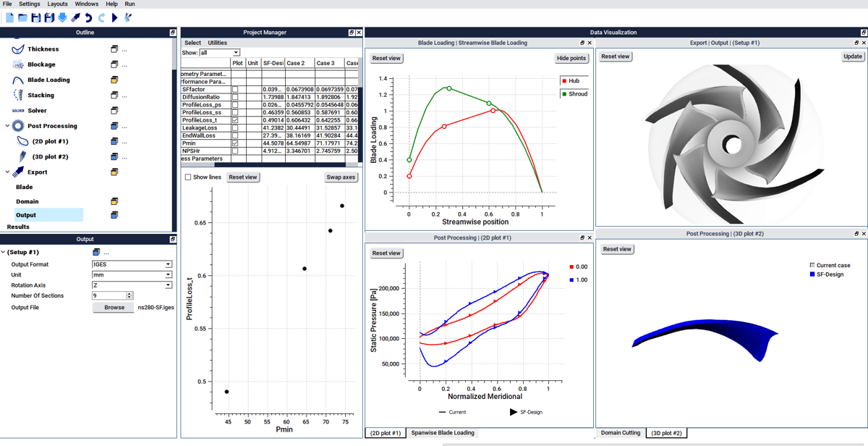Click Browse to choose the output file

click(x=112, y=307)
